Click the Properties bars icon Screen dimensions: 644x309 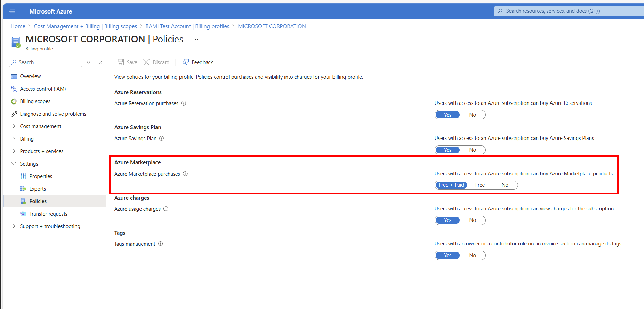[23, 176]
